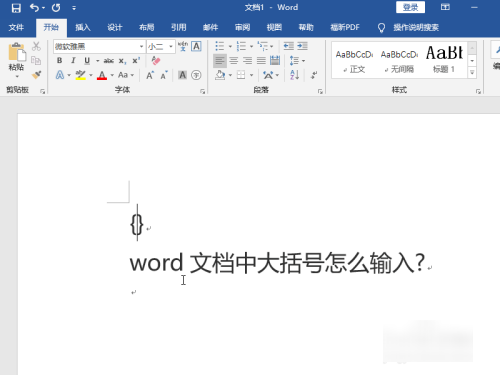
Task: Select Justify paragraph alignment
Action: coord(261,61)
